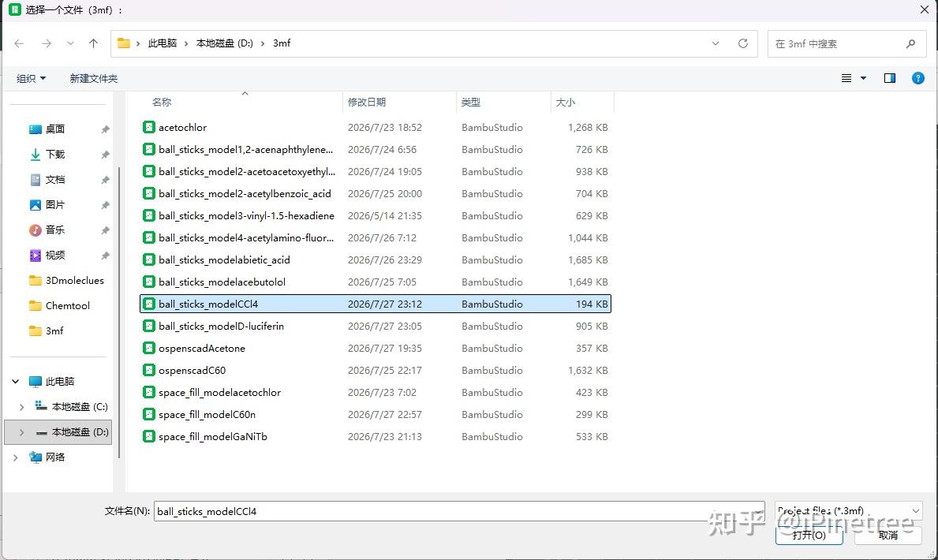Select space_fill_modelacetochlor file icon
This screenshot has width=938, height=560.
tap(149, 393)
